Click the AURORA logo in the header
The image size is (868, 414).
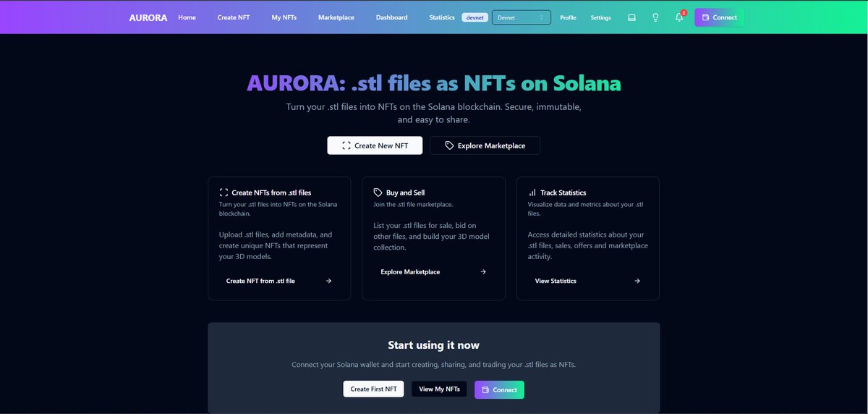148,17
